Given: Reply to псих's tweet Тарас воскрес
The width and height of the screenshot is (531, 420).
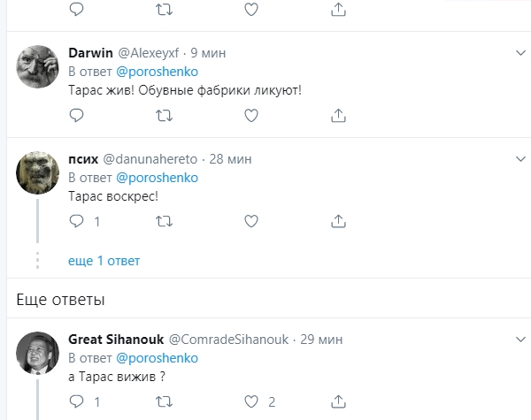Looking at the screenshot, I should [x=76, y=220].
